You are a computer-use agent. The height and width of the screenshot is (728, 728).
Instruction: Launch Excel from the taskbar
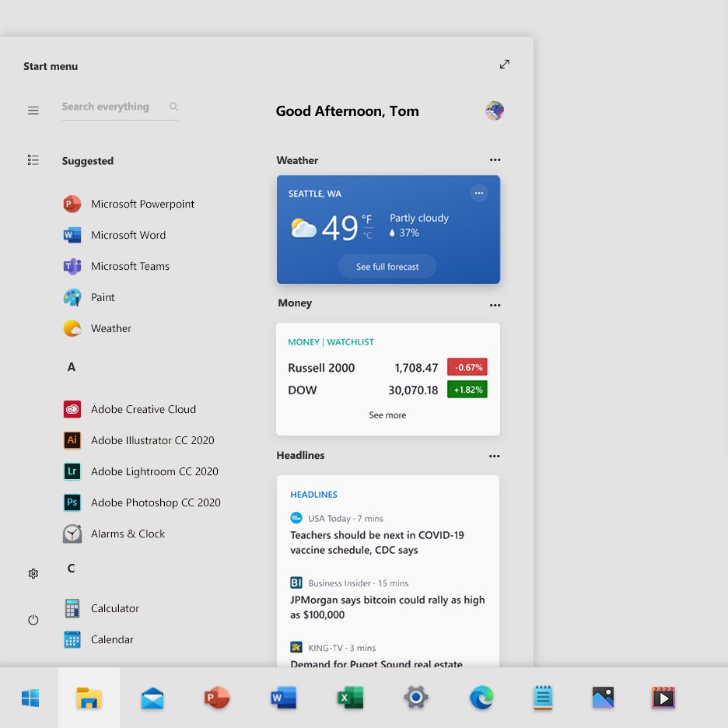coord(349,698)
